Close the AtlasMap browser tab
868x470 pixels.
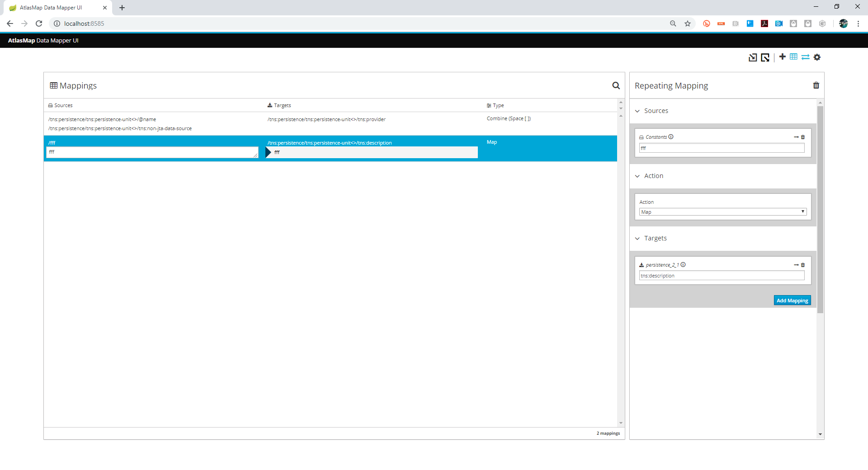coord(105,8)
